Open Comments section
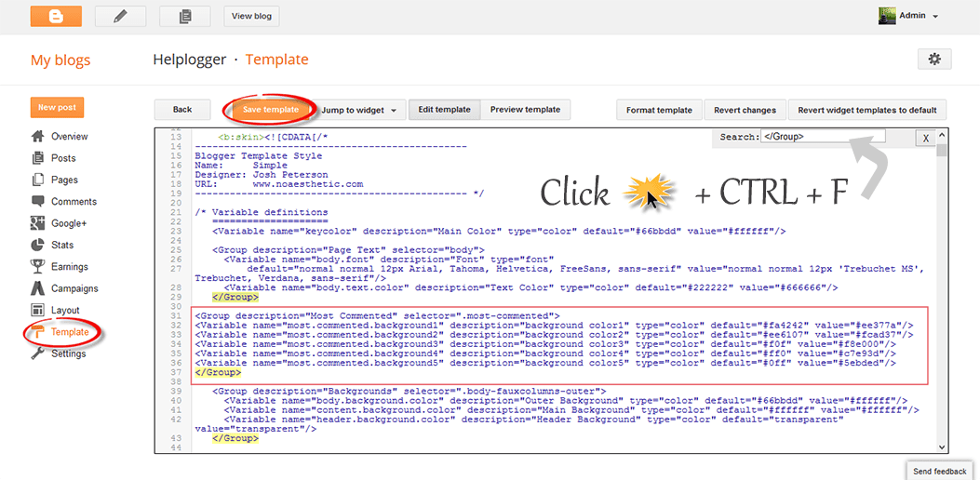Viewport: 980px width, 480px height. (x=74, y=201)
